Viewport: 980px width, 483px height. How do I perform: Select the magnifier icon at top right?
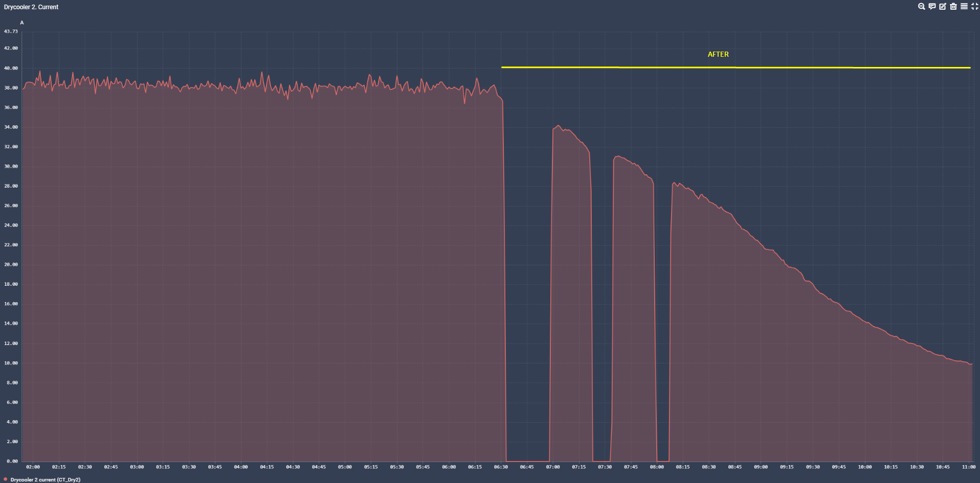coord(921,6)
